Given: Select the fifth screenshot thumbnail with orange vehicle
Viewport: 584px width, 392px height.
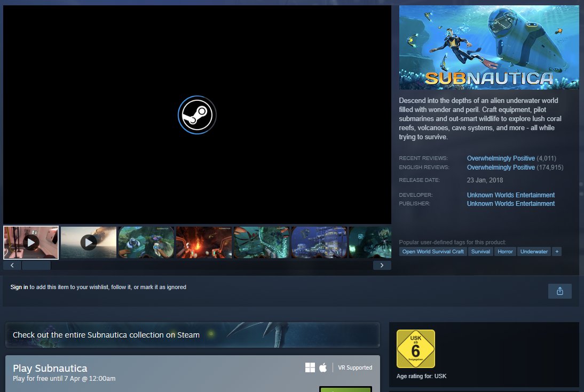Looking at the screenshot, I should click(262, 242).
